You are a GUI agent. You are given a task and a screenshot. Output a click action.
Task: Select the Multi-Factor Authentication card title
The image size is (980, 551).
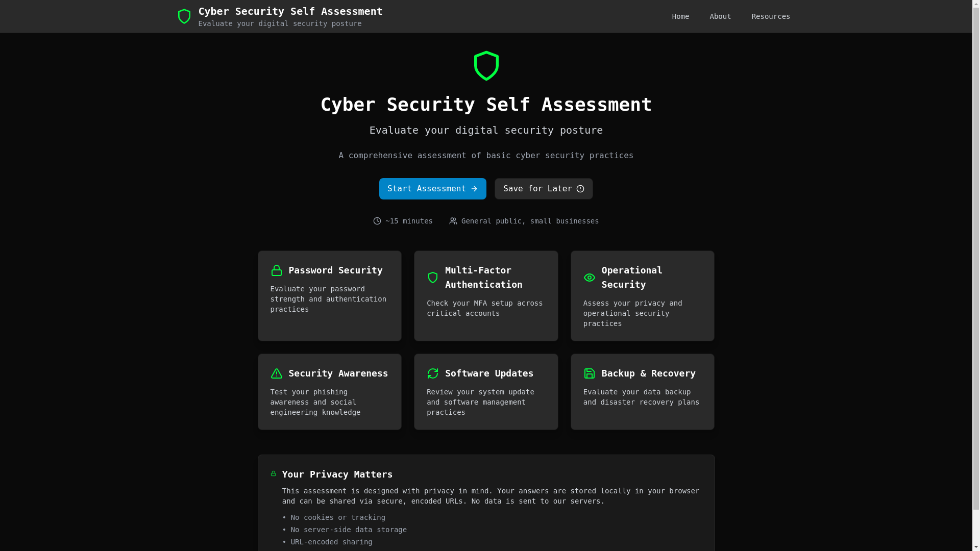coord(484,278)
